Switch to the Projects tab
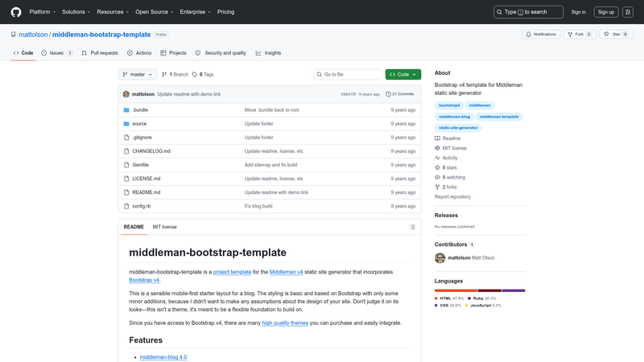Screen dimensions: 644x362 173,53
